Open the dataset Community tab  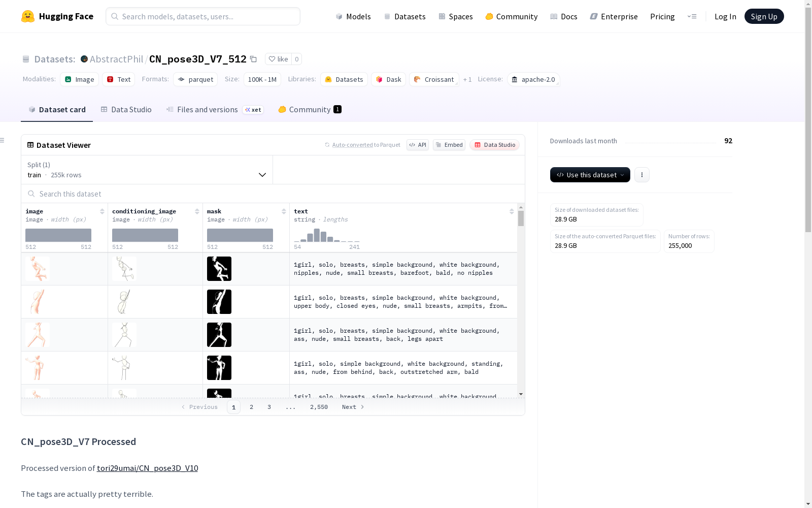pos(310,109)
